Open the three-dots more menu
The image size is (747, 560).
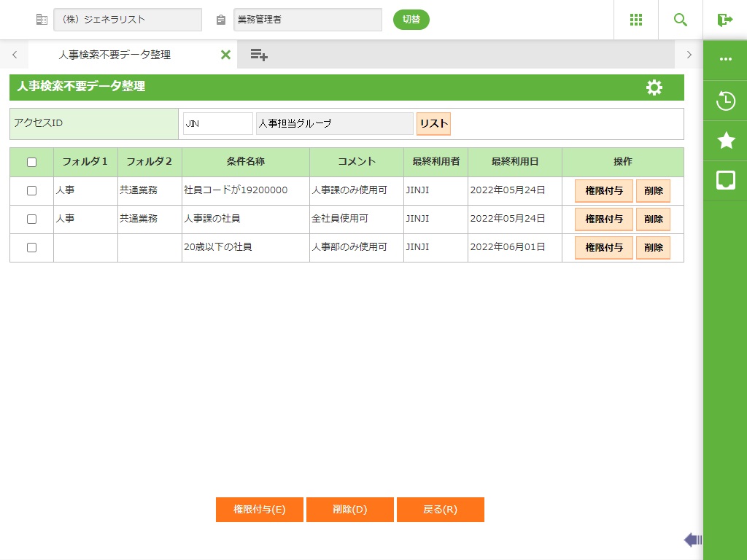click(x=725, y=59)
